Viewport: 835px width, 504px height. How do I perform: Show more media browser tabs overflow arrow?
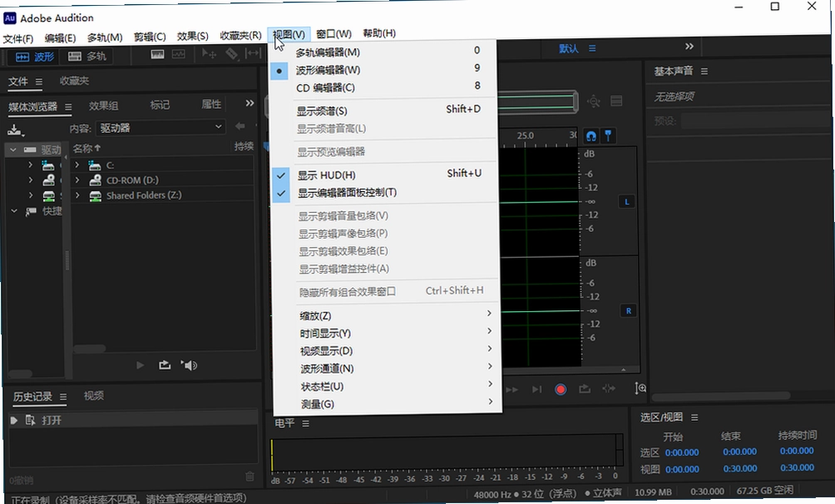click(250, 103)
